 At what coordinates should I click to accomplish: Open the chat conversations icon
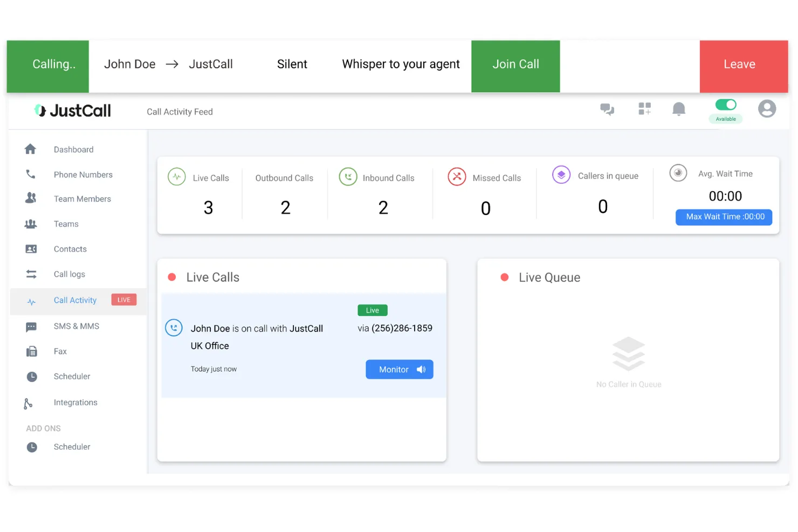[607, 109]
